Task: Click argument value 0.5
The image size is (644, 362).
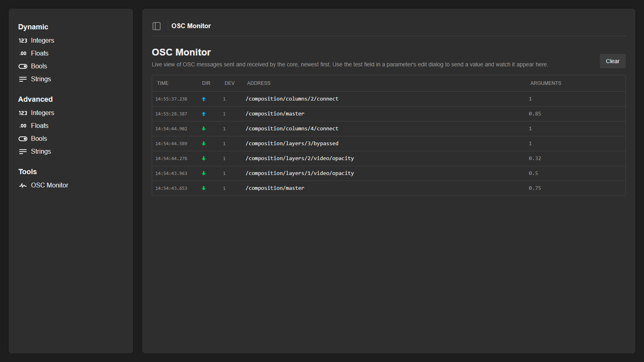Action: 533,173
